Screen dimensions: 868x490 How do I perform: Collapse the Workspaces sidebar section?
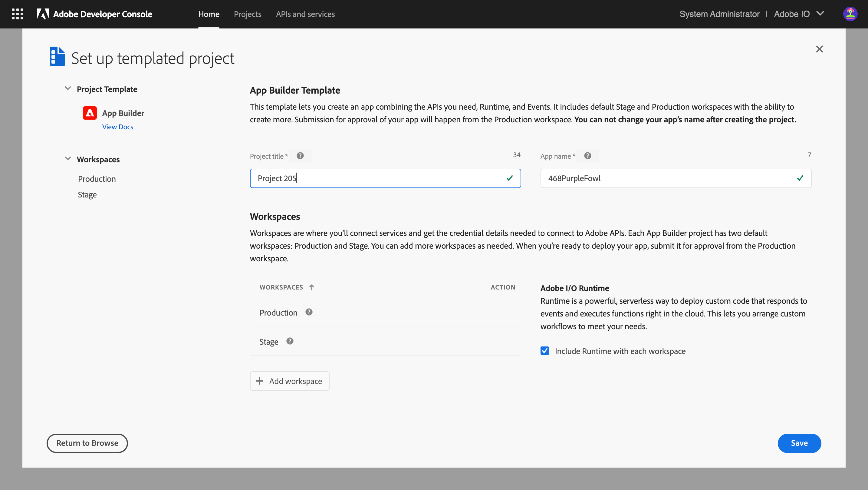point(68,159)
